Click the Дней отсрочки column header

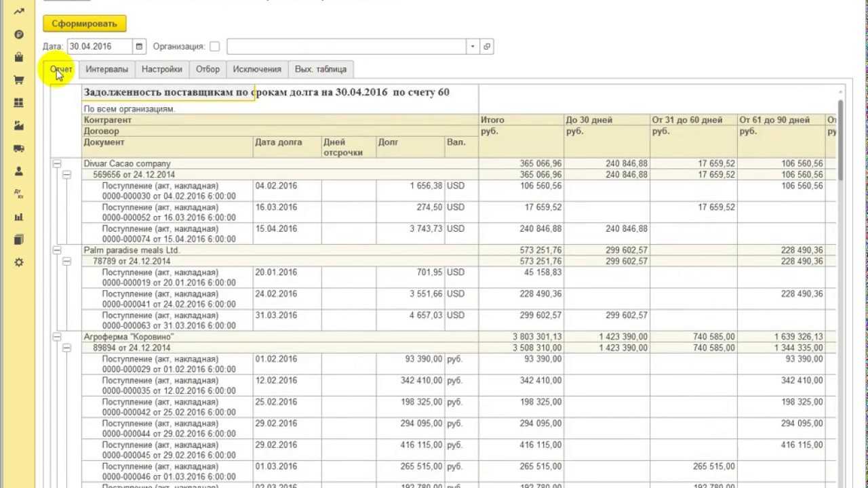[349, 147]
